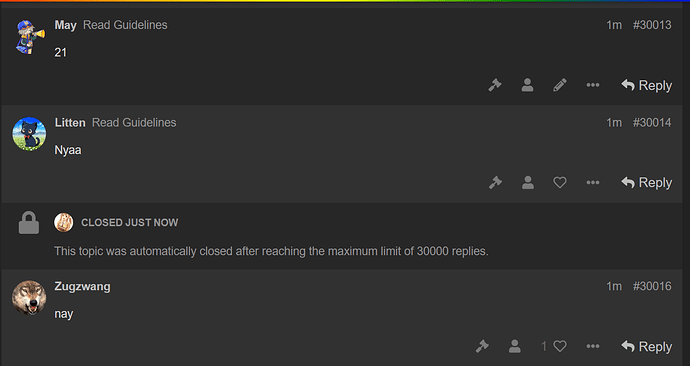690x366 pixels.
Task: Open May's avatar profile card
Action: point(29,37)
